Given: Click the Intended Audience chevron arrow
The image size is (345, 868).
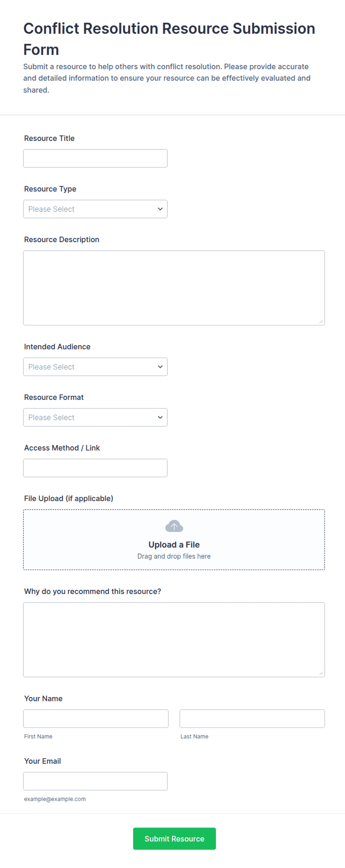Looking at the screenshot, I should tap(160, 366).
